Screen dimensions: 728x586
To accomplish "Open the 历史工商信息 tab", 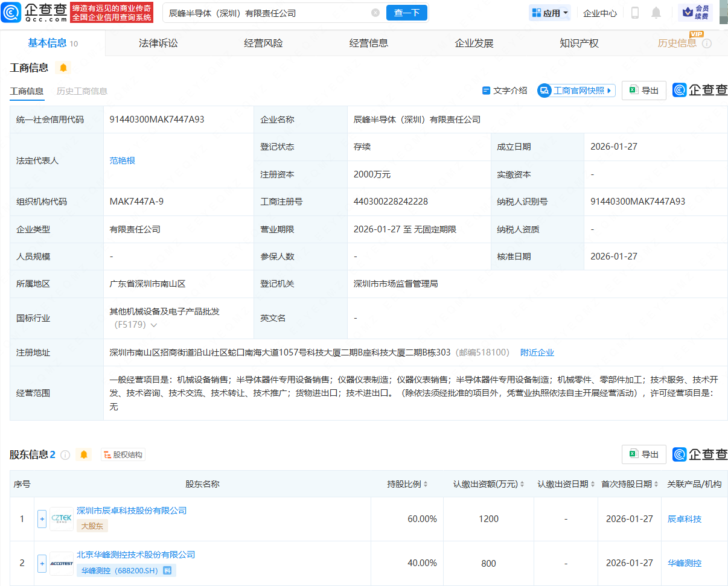I will pos(83,92).
